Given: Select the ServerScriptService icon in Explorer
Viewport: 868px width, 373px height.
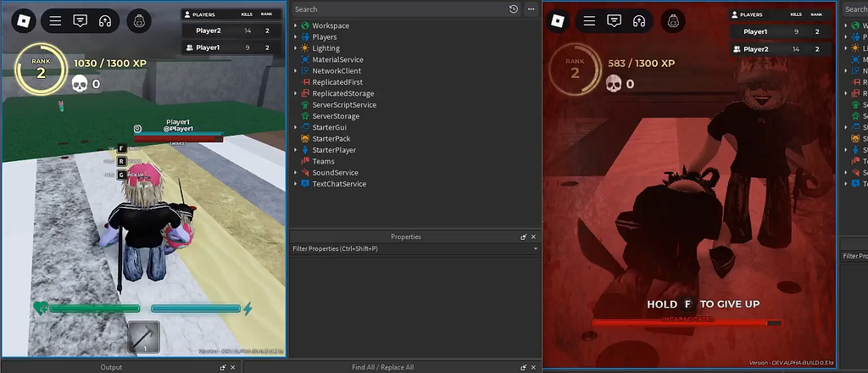Looking at the screenshot, I should (x=305, y=104).
